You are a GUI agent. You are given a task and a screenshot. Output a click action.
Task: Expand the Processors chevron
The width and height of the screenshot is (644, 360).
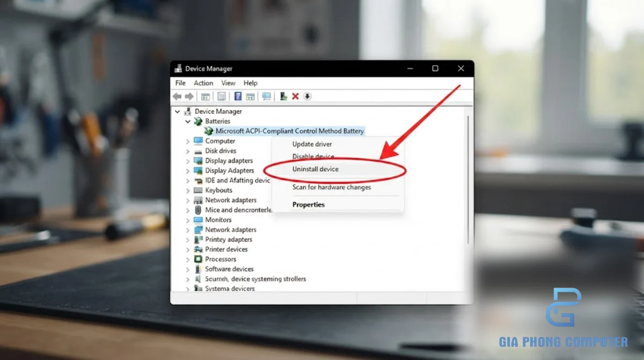188,259
